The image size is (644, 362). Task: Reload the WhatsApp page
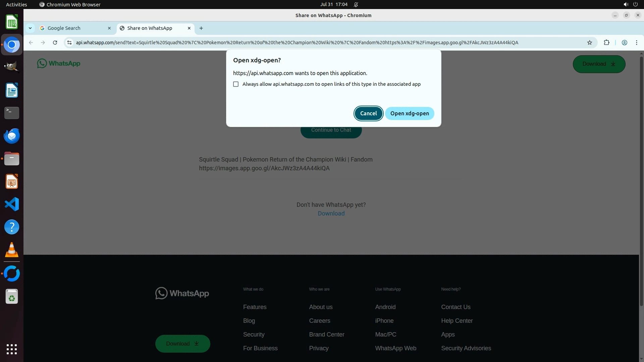pyautogui.click(x=55, y=43)
